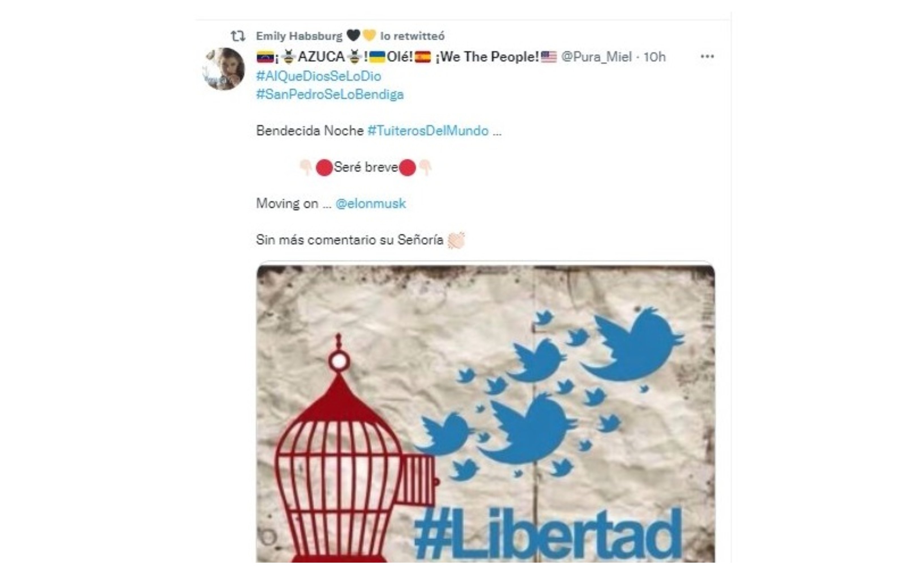The image size is (924, 574).
Task: Click the US flag emoji by handle
Action: pos(549,57)
